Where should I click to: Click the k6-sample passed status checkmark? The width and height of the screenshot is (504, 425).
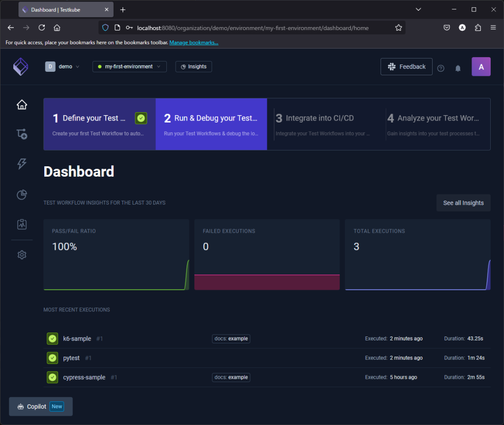coord(53,338)
